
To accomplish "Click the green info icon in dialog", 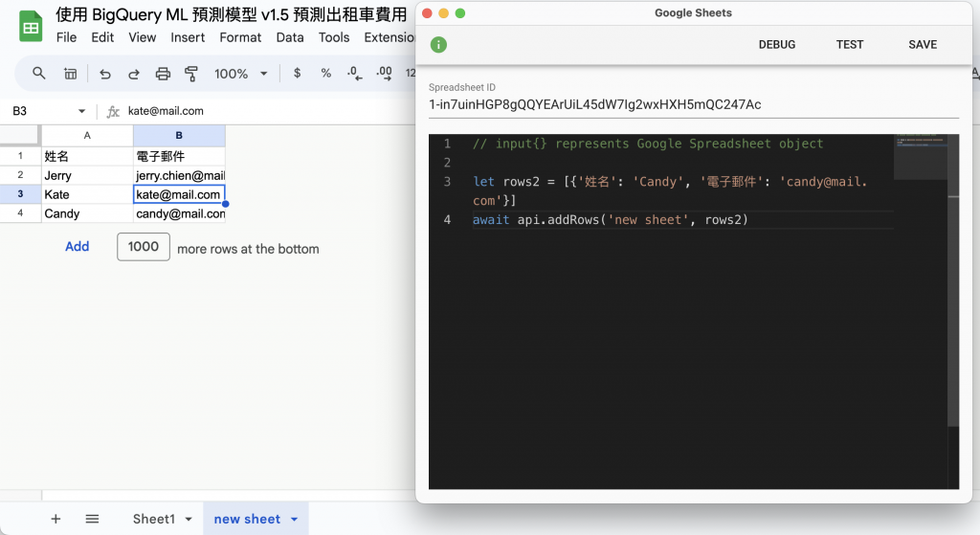I will tap(438, 44).
